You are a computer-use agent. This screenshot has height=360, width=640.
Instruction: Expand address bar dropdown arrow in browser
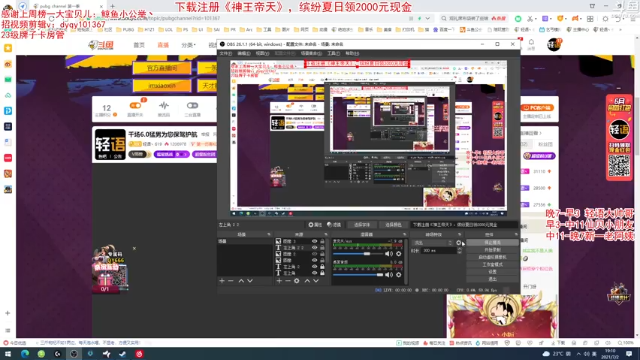click(427, 18)
